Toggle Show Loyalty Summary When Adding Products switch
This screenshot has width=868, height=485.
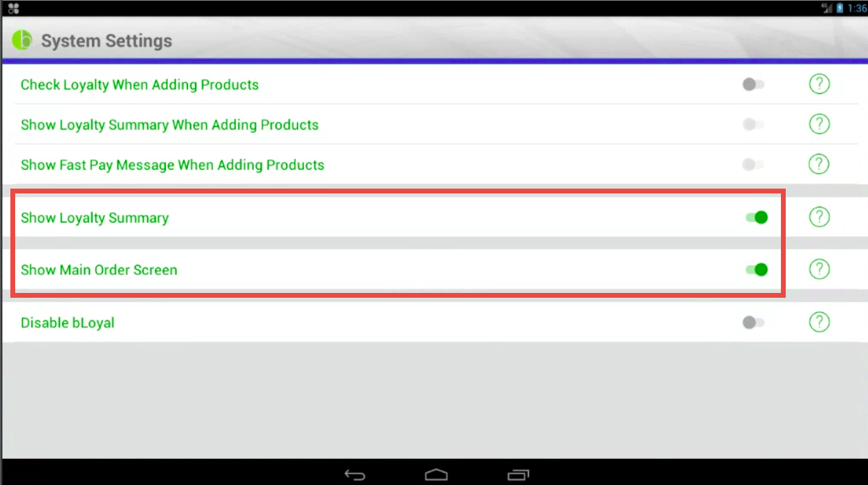(753, 124)
